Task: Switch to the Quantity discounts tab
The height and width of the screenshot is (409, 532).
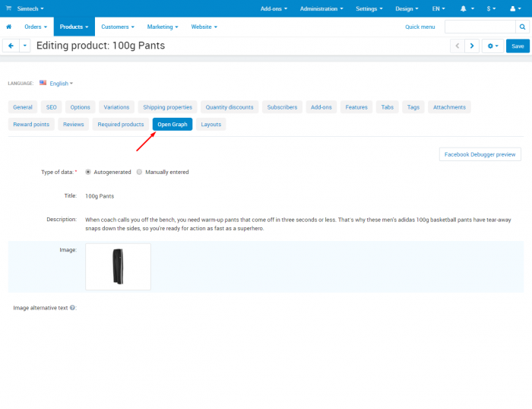Action: [x=230, y=107]
